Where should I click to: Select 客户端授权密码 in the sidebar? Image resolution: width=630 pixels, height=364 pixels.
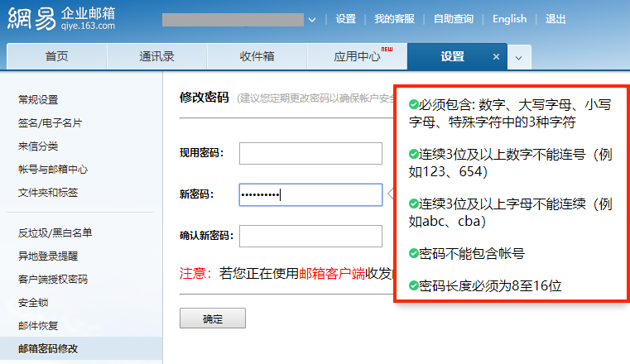click(x=53, y=279)
